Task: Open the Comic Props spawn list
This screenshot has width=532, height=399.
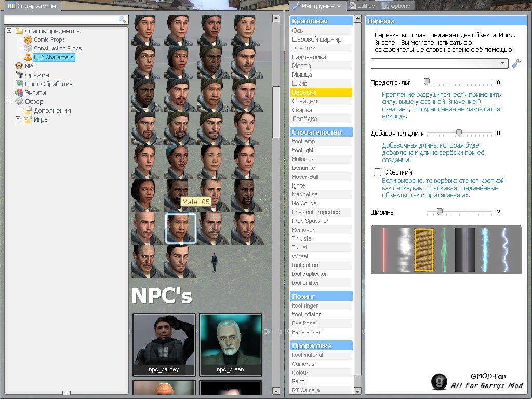Action: point(49,39)
